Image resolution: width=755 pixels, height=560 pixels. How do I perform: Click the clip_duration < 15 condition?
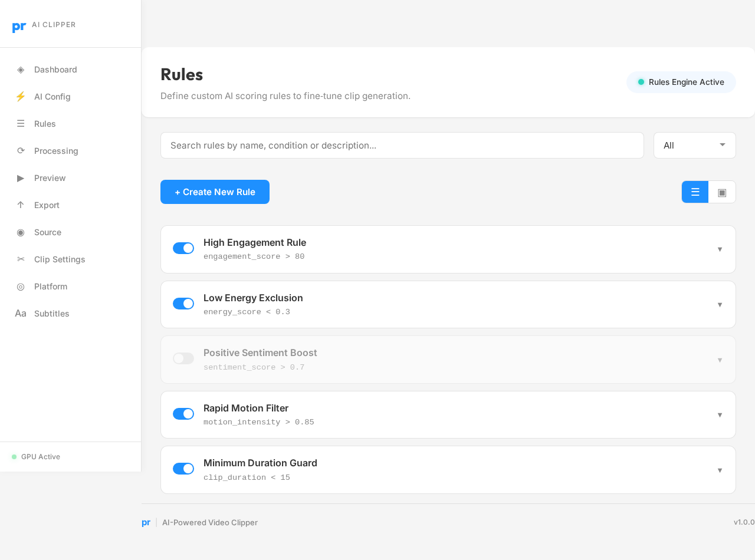pyautogui.click(x=247, y=478)
